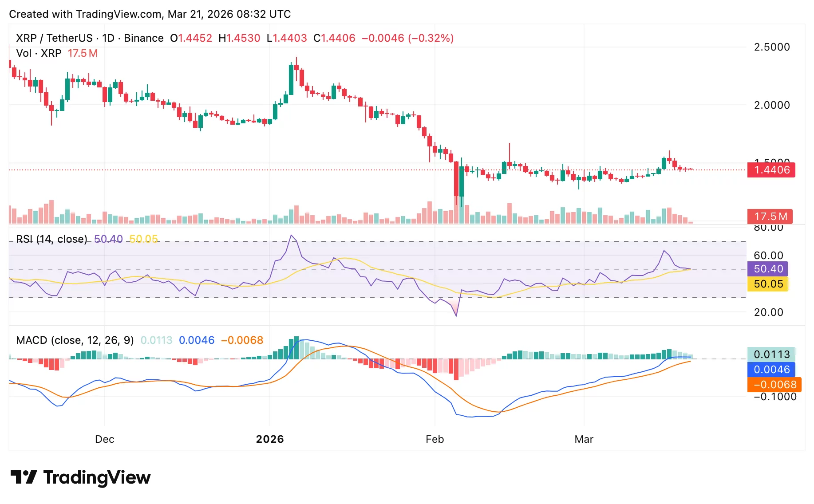Select the purple 50.40 RSI badge
The width and height of the screenshot is (814, 504).
pyautogui.click(x=767, y=268)
